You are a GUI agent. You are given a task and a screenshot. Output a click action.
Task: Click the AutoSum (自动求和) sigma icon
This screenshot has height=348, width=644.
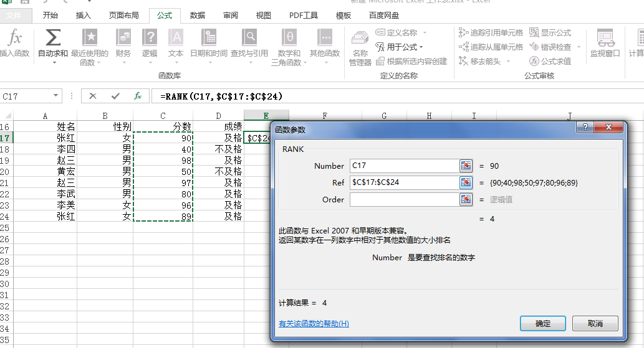pyautogui.click(x=53, y=37)
